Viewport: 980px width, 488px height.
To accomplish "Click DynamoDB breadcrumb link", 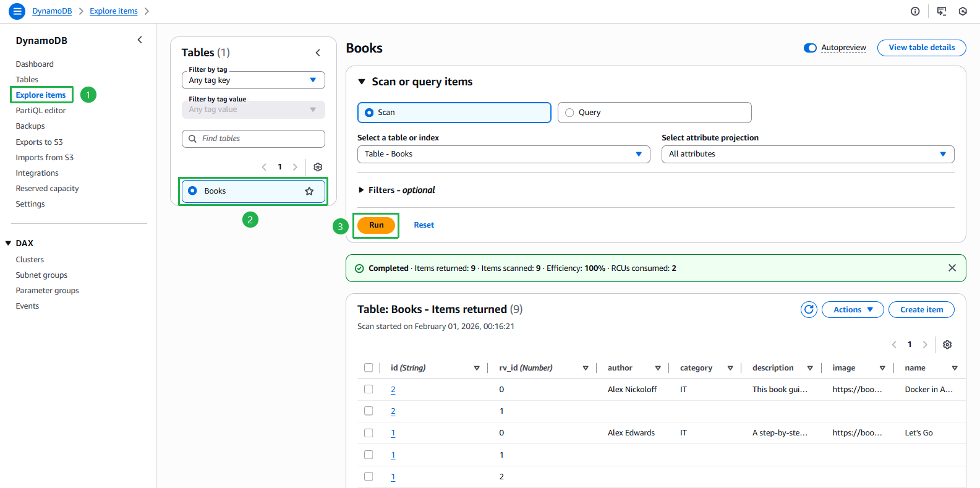I will (52, 11).
